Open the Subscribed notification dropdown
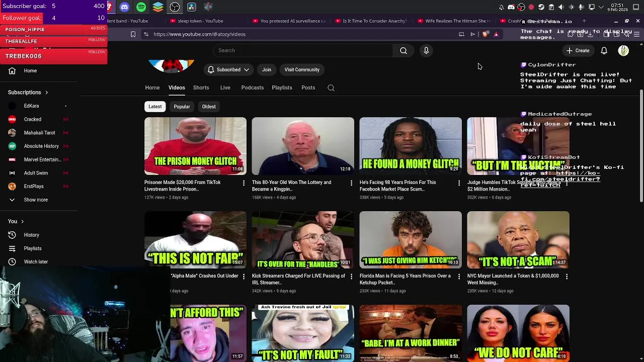The height and width of the screenshot is (362, 644). (228, 70)
